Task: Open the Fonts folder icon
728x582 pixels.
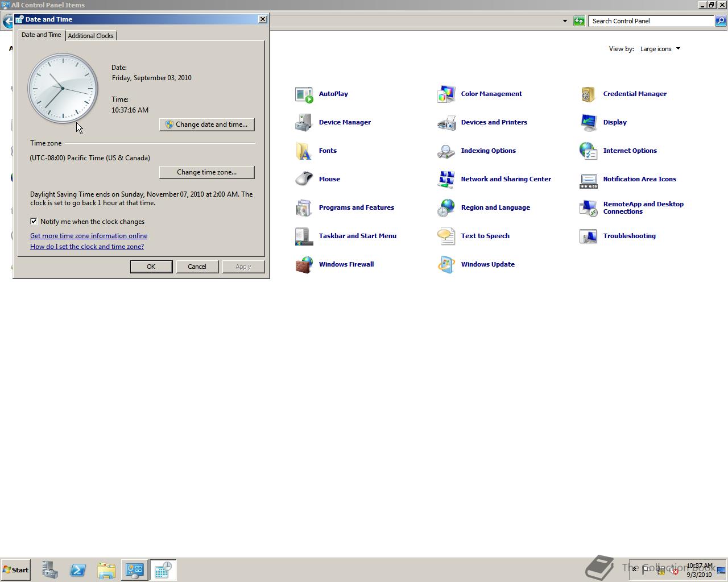Action: coord(304,151)
